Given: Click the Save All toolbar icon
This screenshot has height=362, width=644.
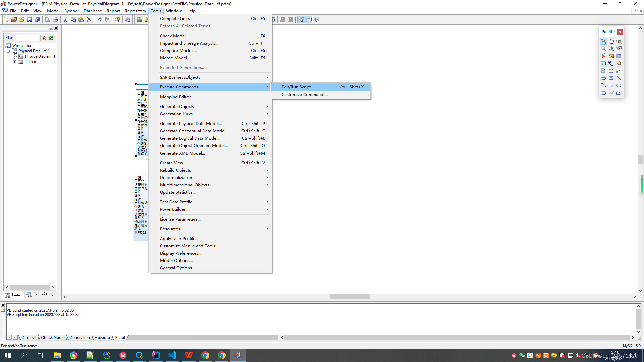Looking at the screenshot, I should [37, 20].
